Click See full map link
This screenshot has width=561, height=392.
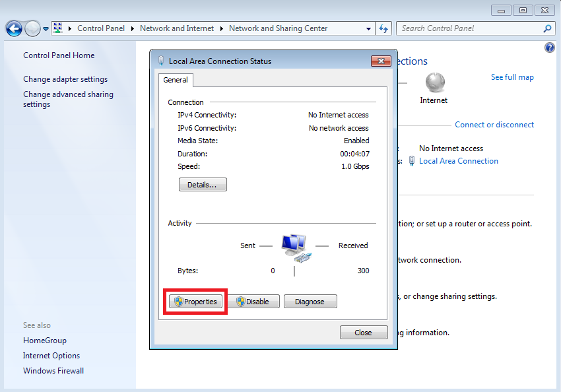[x=512, y=77]
